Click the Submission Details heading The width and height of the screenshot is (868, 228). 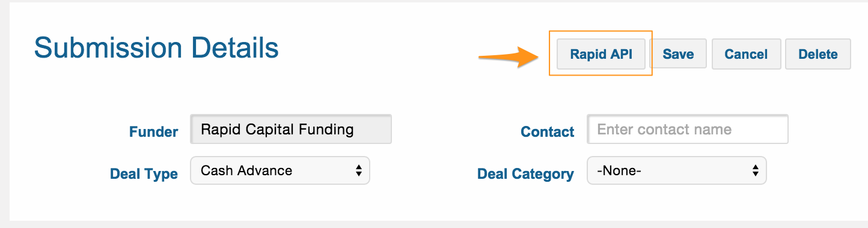156,47
